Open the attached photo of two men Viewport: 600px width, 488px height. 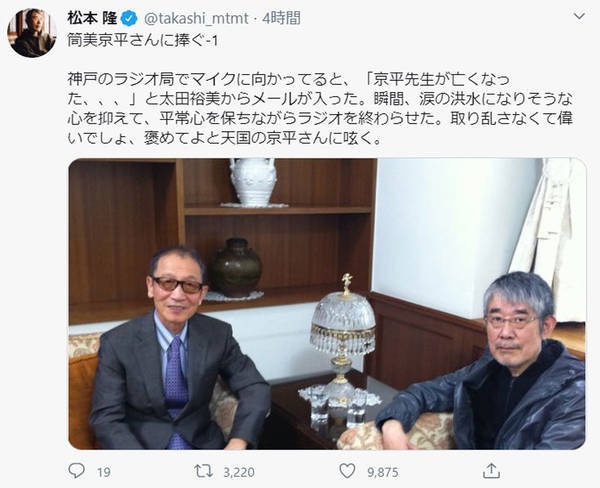coord(327,304)
